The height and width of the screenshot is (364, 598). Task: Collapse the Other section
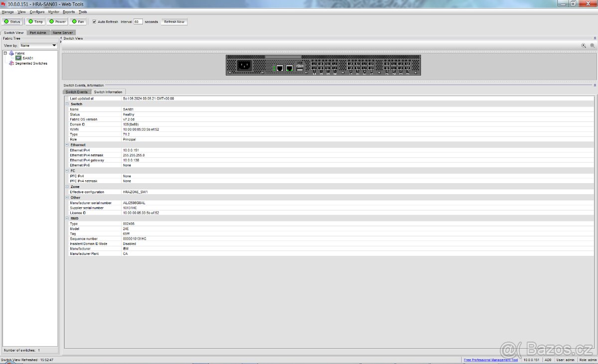pyautogui.click(x=67, y=198)
